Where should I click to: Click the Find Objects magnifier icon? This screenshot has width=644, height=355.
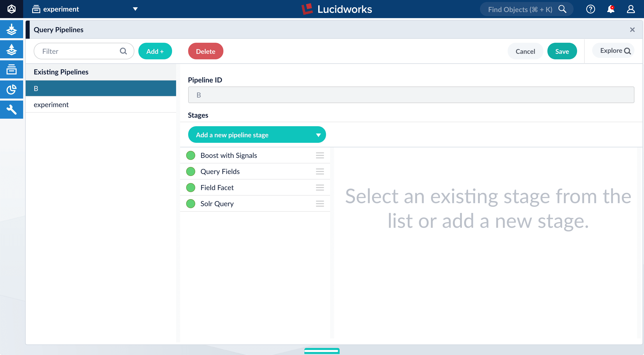(x=562, y=9)
